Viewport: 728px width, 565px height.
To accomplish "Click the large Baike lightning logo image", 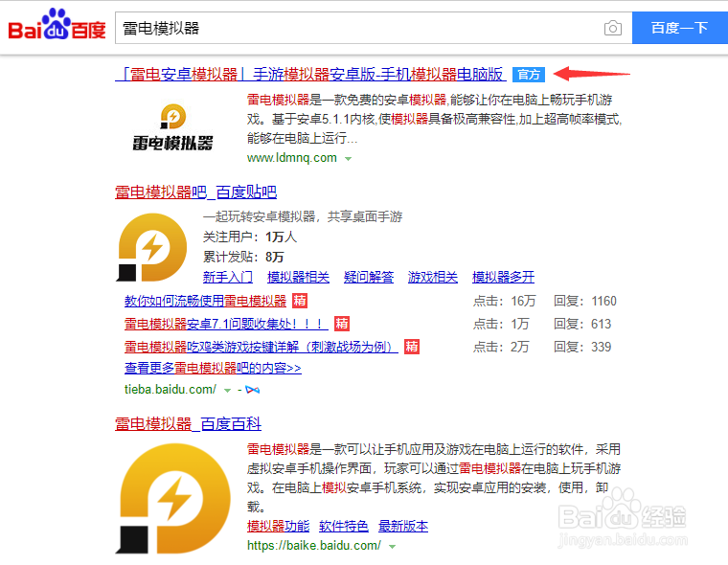I will coord(175,499).
